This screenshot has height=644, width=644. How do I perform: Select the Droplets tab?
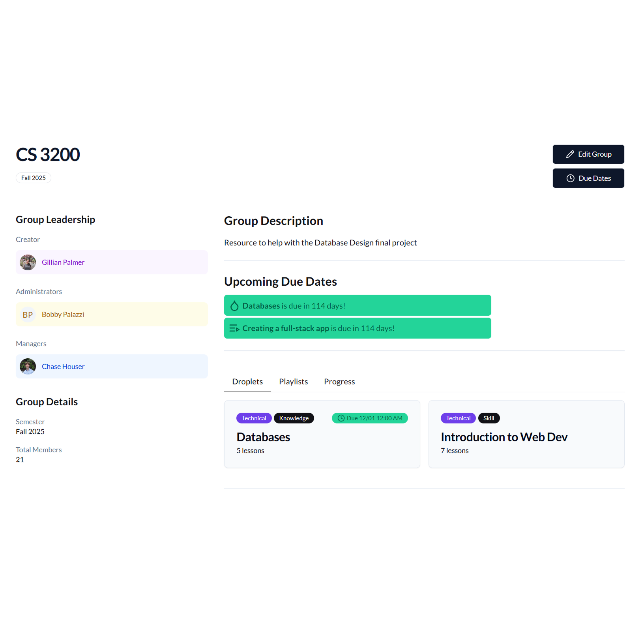click(247, 382)
